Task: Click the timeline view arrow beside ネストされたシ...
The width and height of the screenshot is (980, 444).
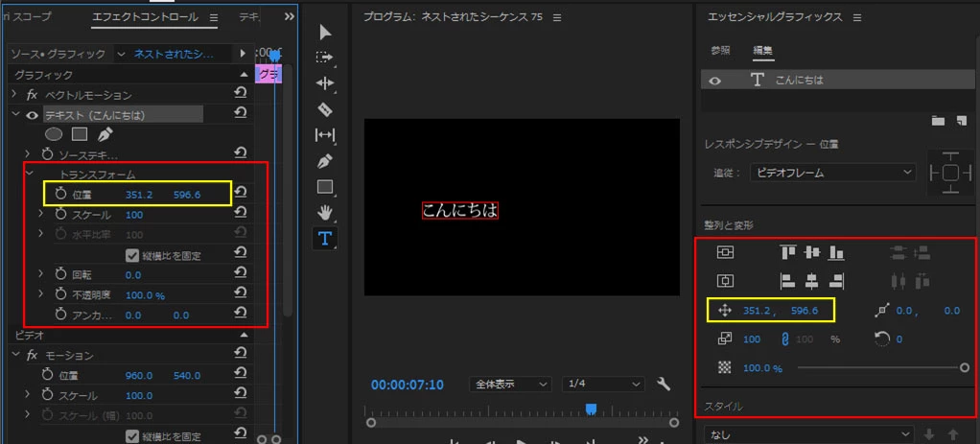Action: 243,54
